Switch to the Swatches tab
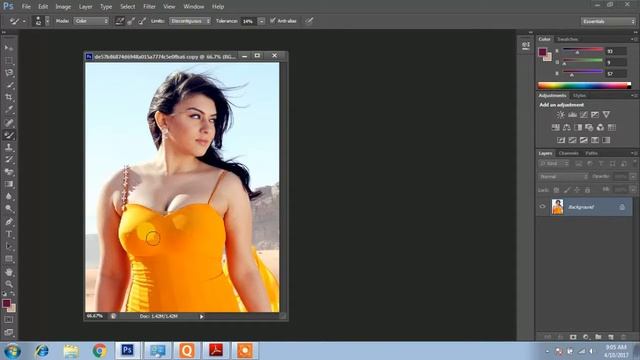This screenshot has height=360, width=640. point(567,39)
